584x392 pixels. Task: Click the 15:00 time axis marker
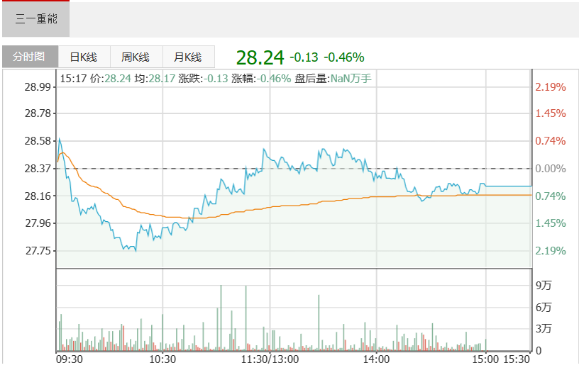click(x=485, y=359)
